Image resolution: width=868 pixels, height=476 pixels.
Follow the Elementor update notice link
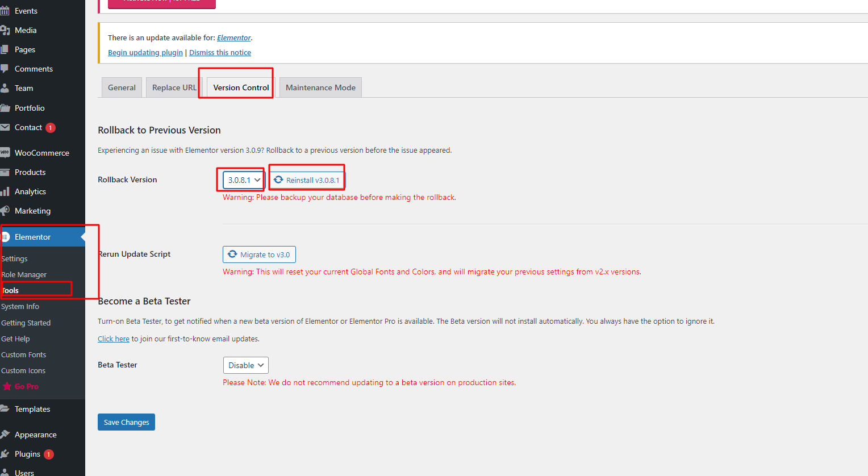233,37
